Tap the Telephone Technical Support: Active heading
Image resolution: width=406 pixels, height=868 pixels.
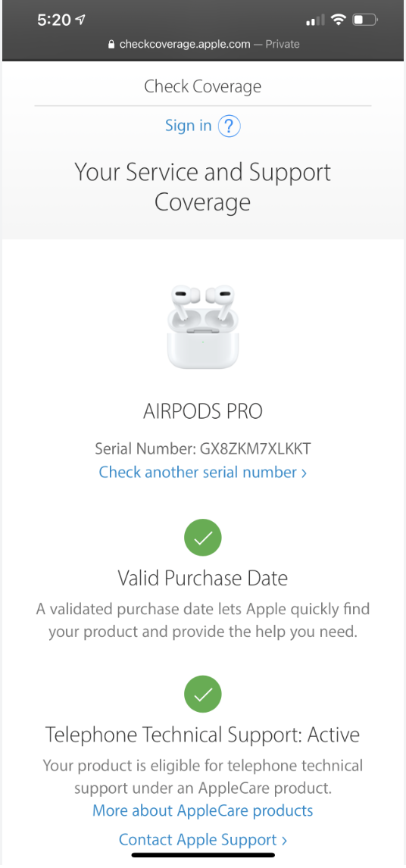click(x=203, y=735)
